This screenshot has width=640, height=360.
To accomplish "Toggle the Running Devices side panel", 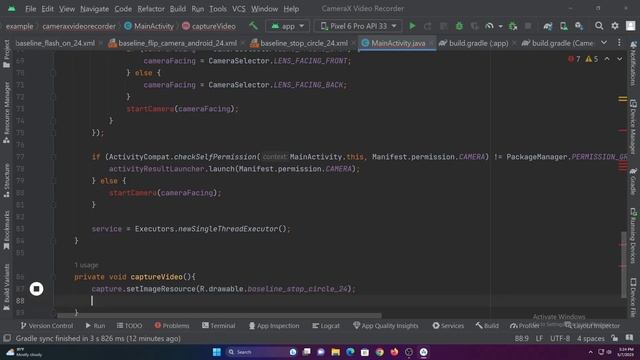I will pos(633,236).
